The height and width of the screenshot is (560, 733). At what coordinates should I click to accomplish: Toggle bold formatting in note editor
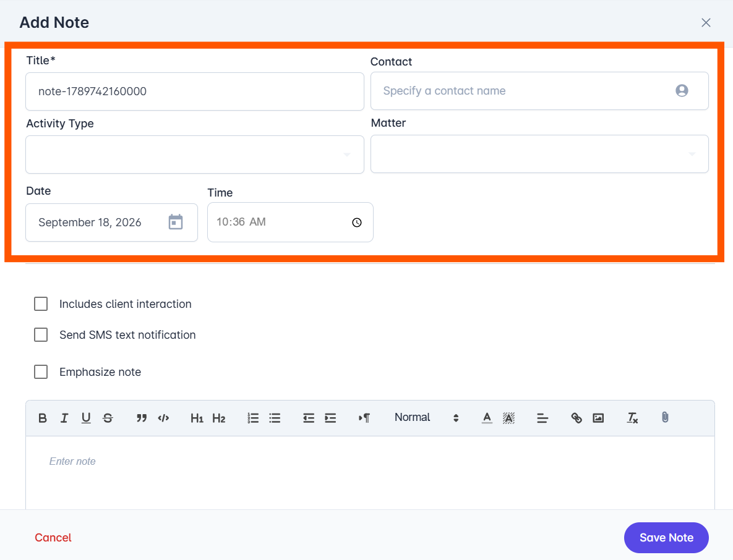pyautogui.click(x=43, y=418)
